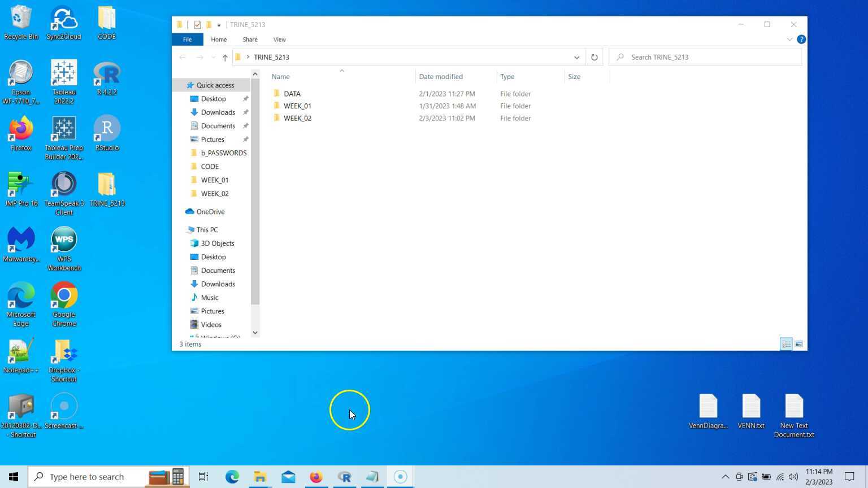Open the blue File menu
The image size is (868, 488).
[187, 40]
